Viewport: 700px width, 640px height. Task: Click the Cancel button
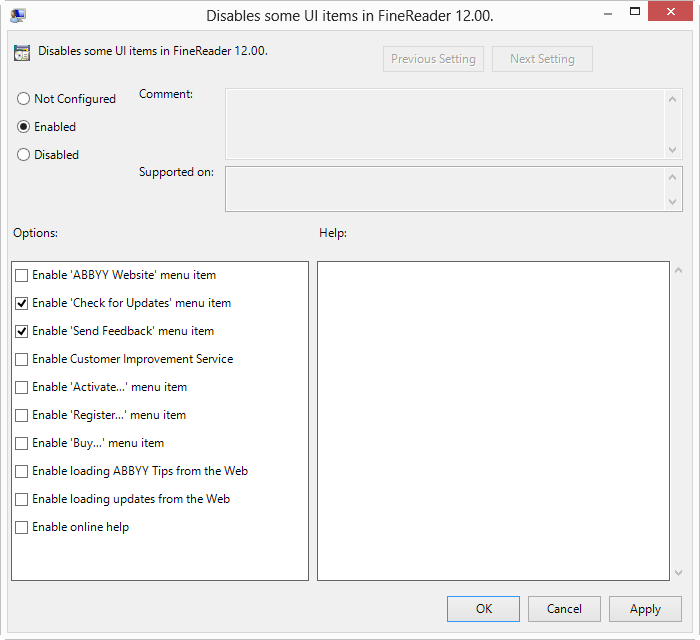pyautogui.click(x=564, y=609)
